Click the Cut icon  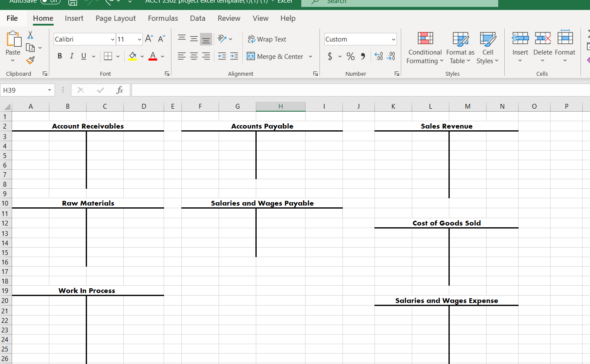coord(30,34)
